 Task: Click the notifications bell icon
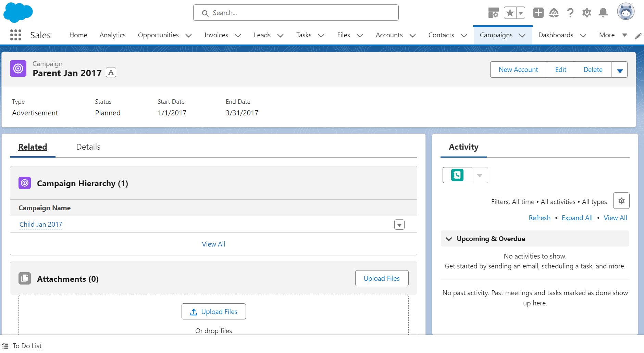point(603,13)
